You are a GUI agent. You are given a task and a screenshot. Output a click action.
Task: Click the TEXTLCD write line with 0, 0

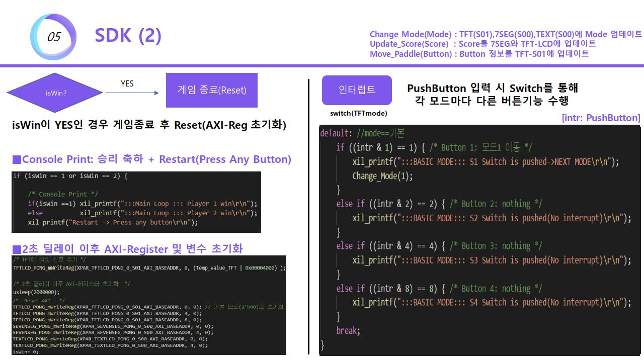click(110, 339)
